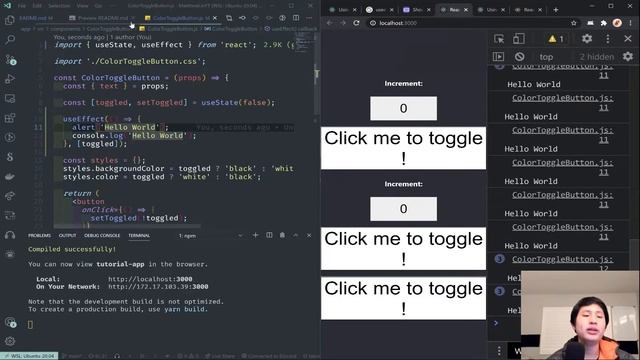Open the Remote Explorer view
Viewport: 640px width, 360px height.
click(10, 98)
